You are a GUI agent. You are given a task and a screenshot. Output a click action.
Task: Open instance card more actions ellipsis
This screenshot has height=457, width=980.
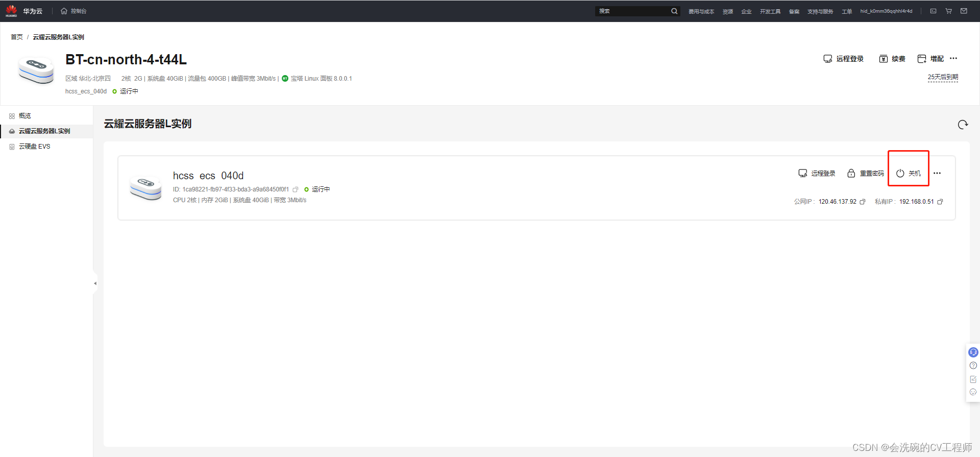click(x=937, y=173)
